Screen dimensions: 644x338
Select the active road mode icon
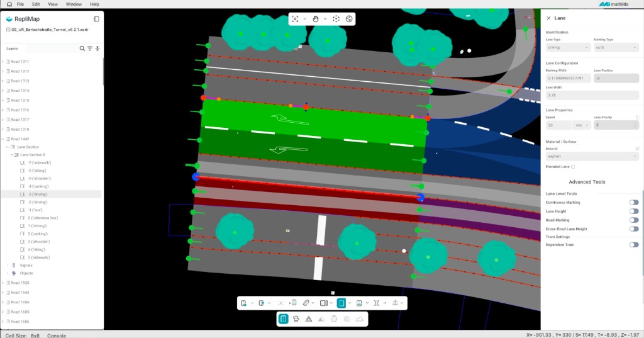click(283, 318)
